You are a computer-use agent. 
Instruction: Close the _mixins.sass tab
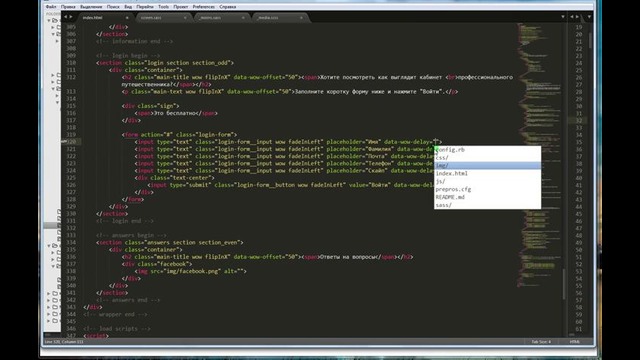(243, 18)
